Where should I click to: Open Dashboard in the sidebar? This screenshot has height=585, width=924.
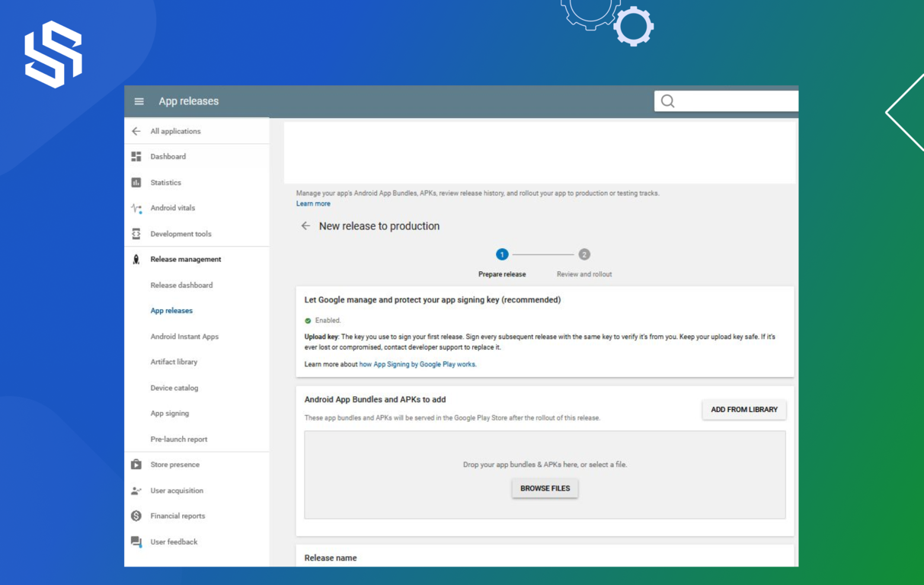(168, 157)
